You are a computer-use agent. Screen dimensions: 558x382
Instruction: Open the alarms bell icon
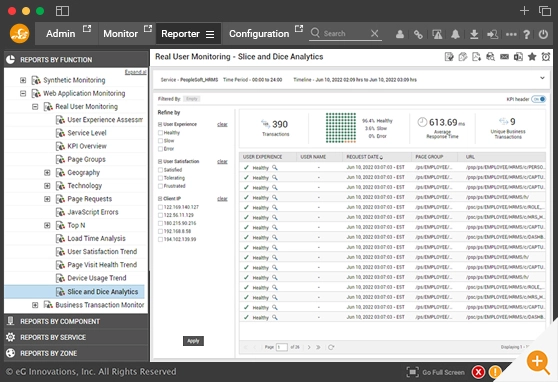455,34
